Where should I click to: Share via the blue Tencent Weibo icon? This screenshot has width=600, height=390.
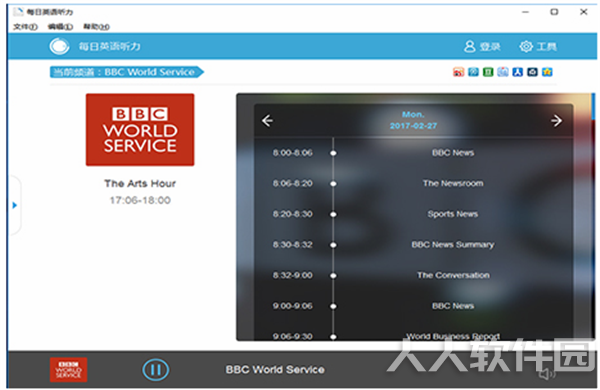point(473,72)
